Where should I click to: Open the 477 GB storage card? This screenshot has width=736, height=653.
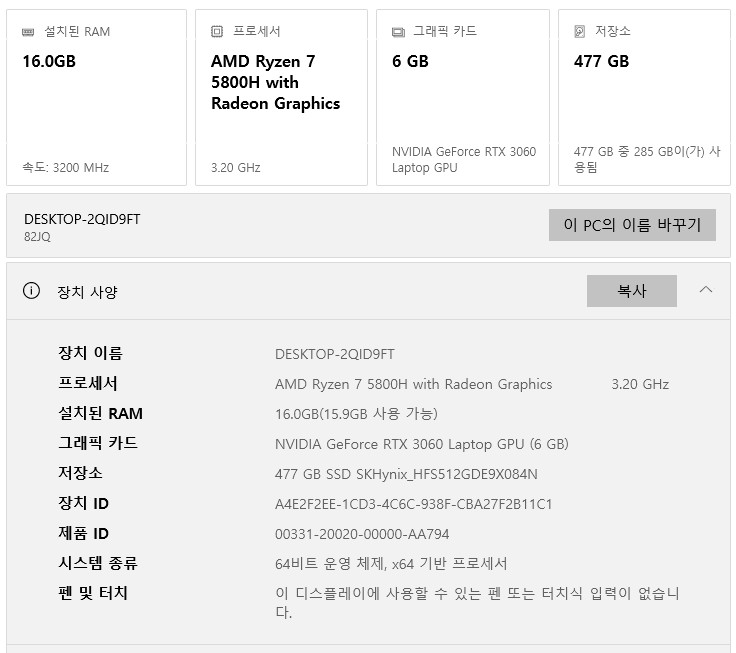point(645,98)
